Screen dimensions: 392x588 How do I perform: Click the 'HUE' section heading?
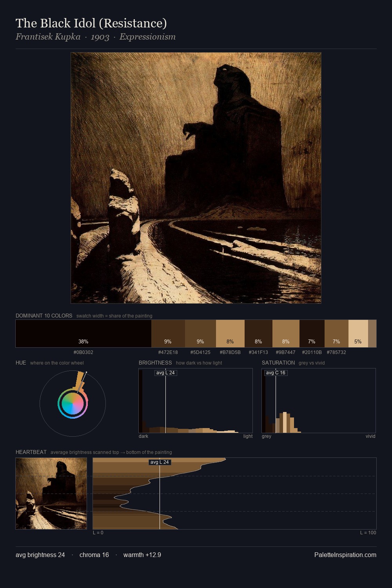coord(21,363)
